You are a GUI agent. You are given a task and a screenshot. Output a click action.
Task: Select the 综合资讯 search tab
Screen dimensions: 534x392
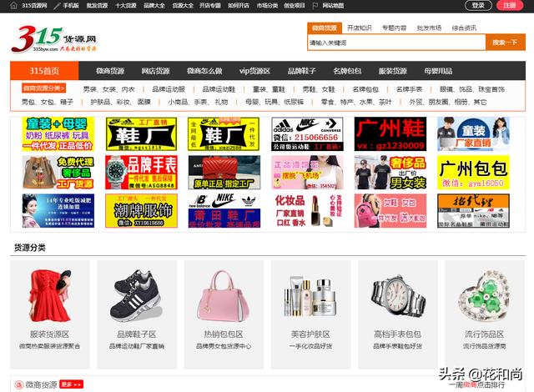pos(464,28)
